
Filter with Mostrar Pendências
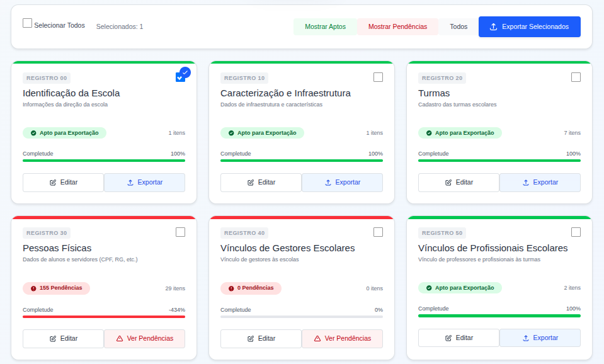click(x=397, y=26)
